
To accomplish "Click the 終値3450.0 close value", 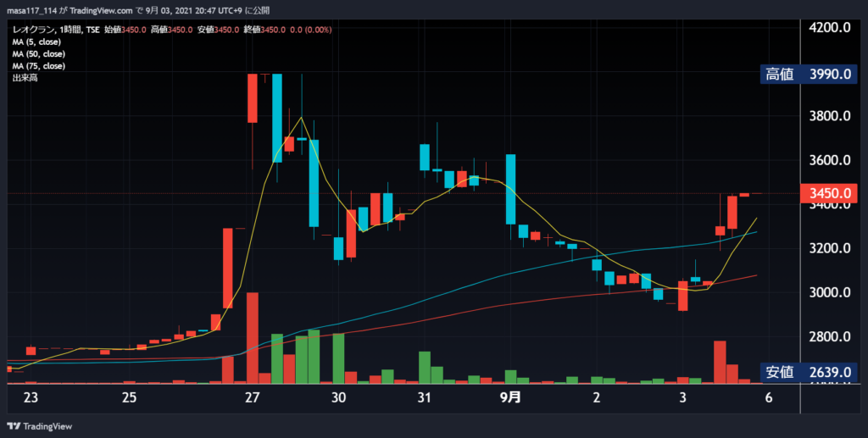I will point(264,30).
